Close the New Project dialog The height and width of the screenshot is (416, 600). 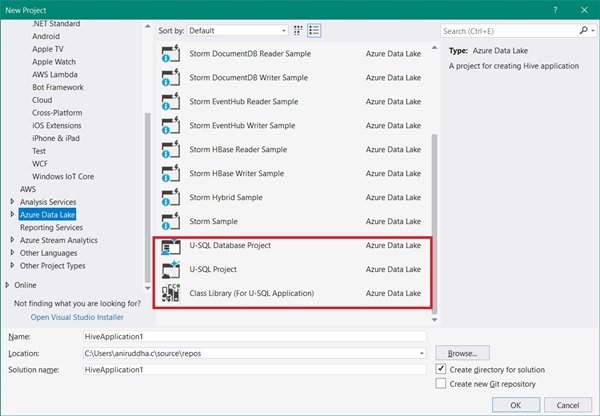[584, 10]
